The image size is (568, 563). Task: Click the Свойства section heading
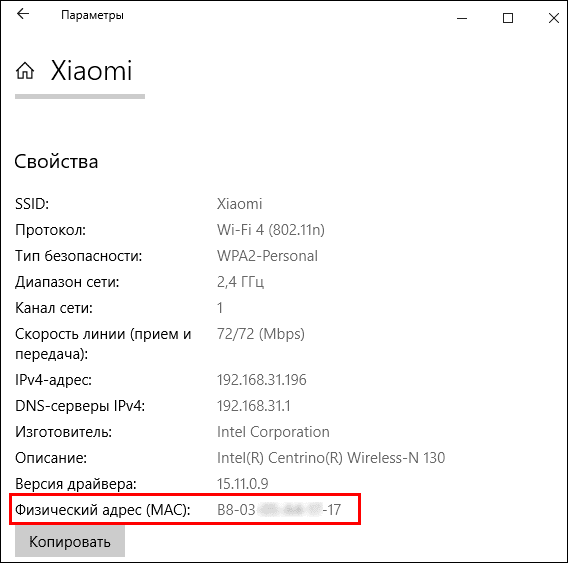click(56, 162)
